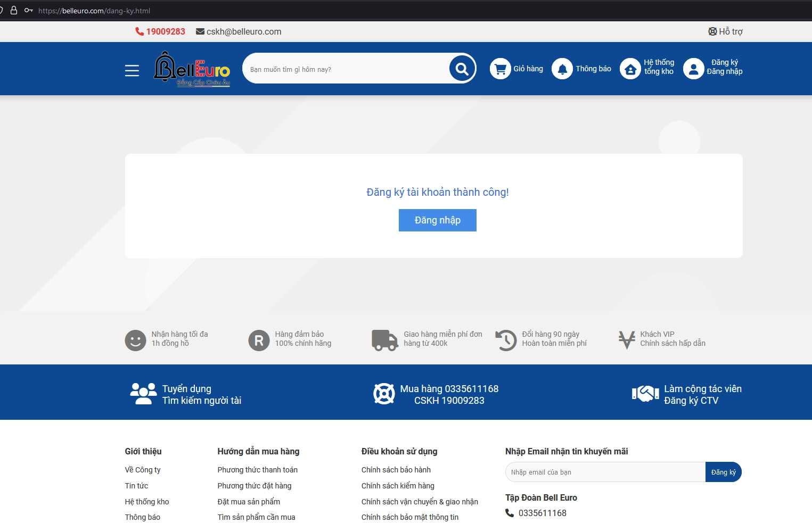Submit newsletter with Đăng ký button
Screen dimensions: 812x523
point(723,472)
